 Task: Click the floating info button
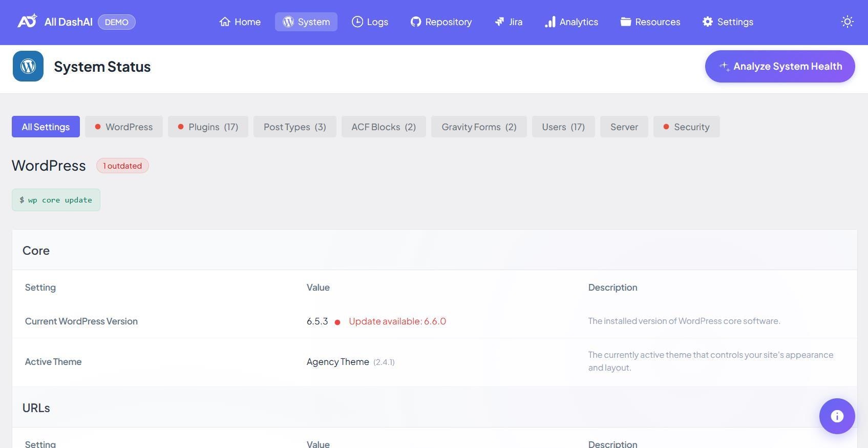[837, 416]
